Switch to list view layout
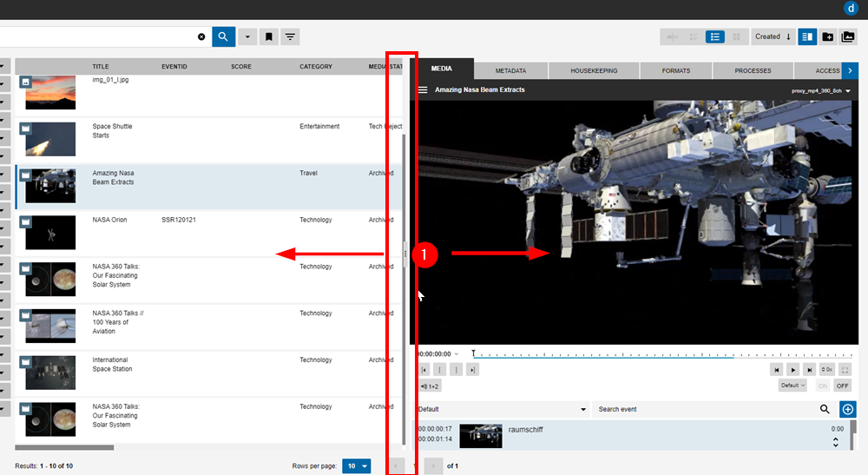868x475 pixels. coord(715,36)
